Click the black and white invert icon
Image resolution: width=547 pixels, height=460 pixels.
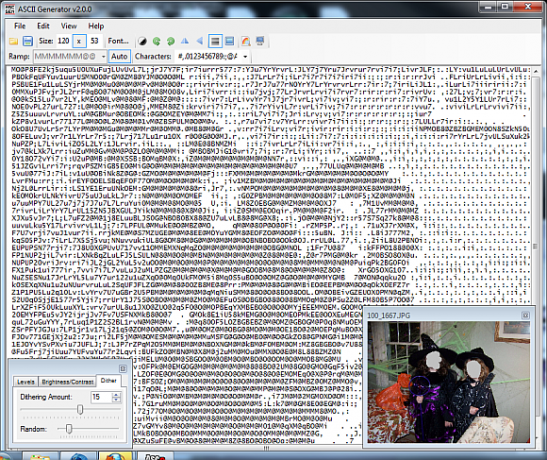[142, 41]
